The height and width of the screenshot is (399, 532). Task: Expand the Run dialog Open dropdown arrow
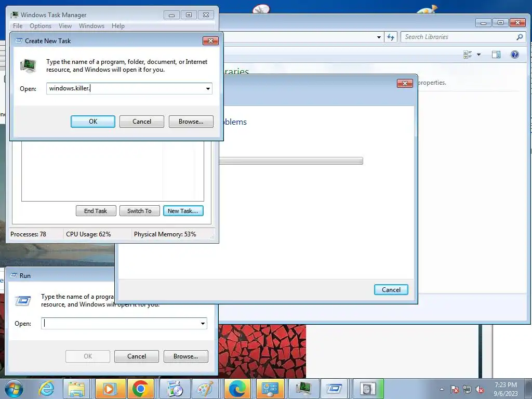coord(203,323)
